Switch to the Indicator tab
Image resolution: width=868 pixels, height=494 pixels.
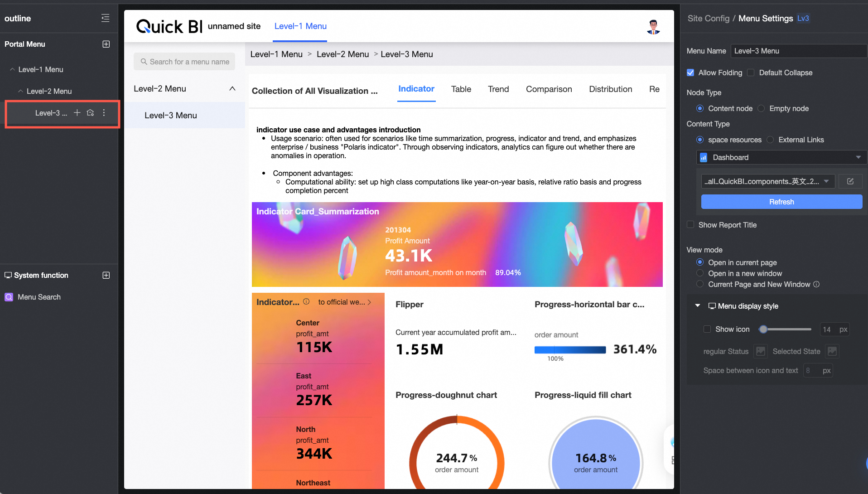[416, 89]
